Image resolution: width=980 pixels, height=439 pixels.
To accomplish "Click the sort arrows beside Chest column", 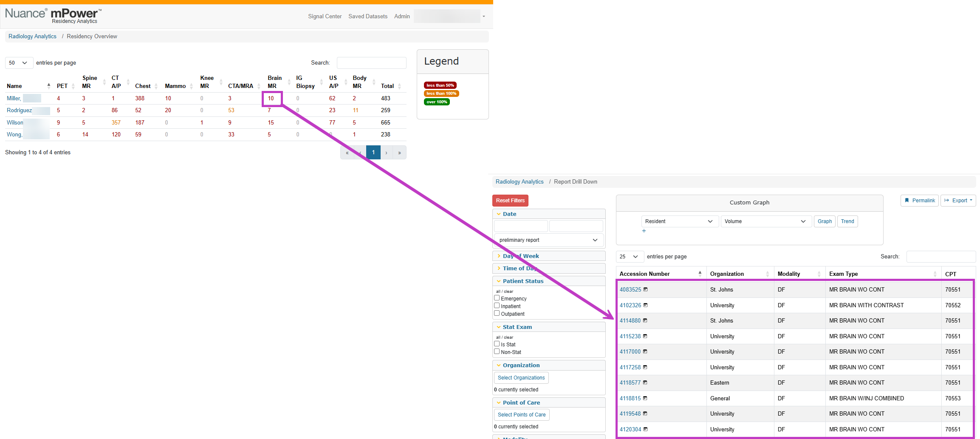I will pyautogui.click(x=156, y=86).
